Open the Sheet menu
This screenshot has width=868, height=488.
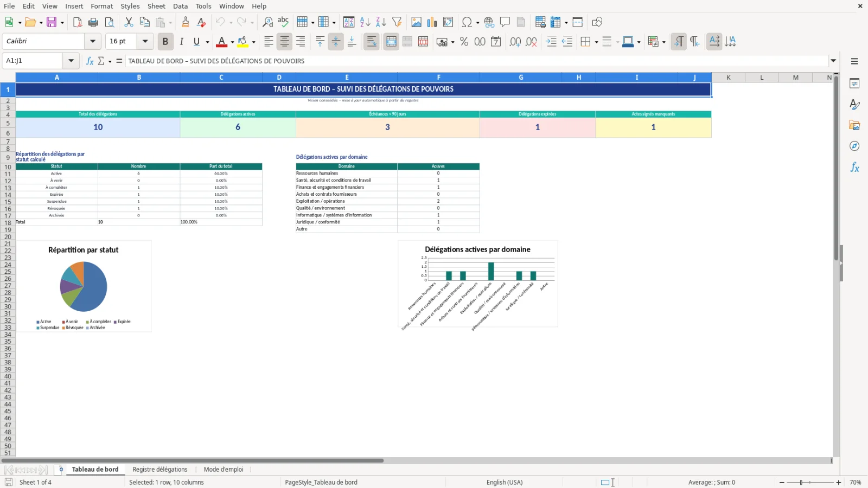click(156, 6)
